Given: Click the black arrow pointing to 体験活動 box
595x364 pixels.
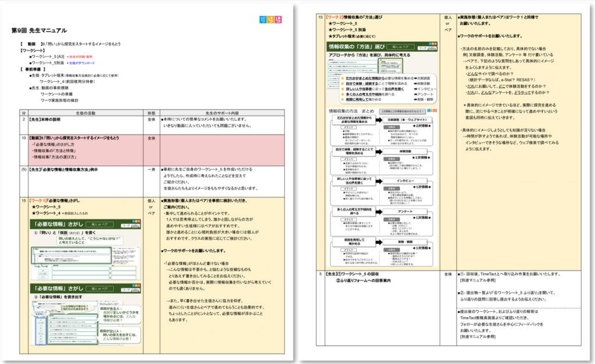Looking at the screenshot, I should pyautogui.click(x=378, y=151).
